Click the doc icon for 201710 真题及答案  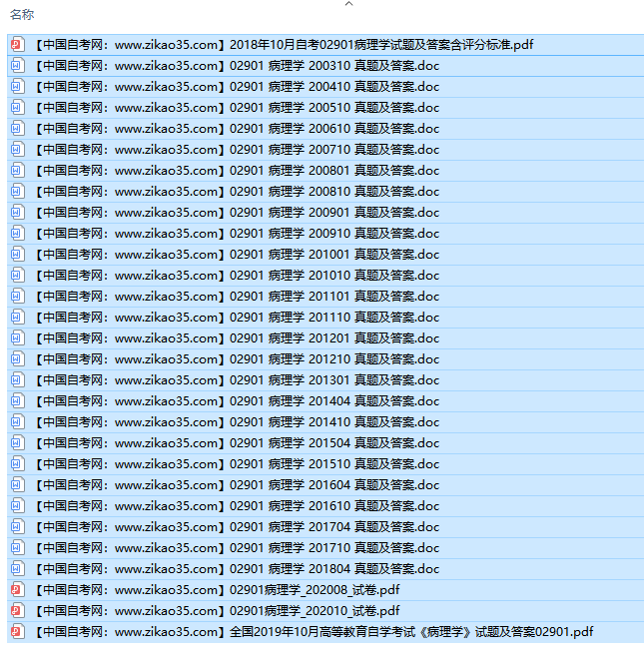tap(17, 548)
